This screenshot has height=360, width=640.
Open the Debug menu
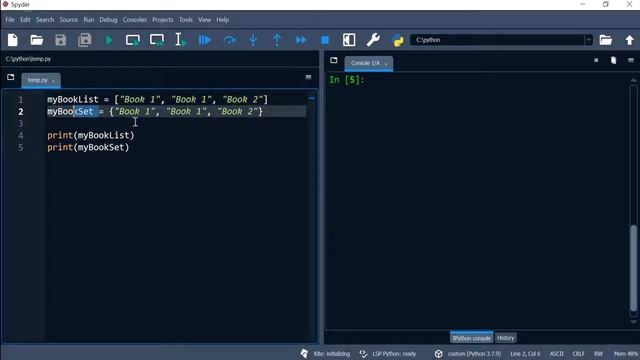[x=108, y=20]
